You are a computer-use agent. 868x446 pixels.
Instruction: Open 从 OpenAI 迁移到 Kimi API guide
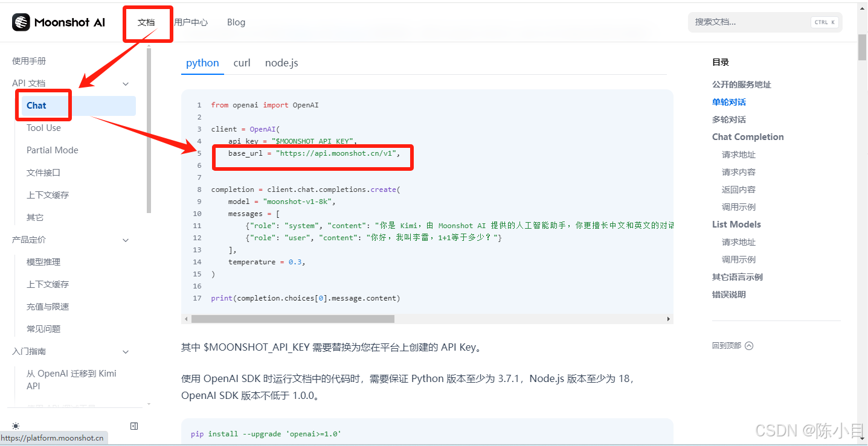click(x=71, y=380)
